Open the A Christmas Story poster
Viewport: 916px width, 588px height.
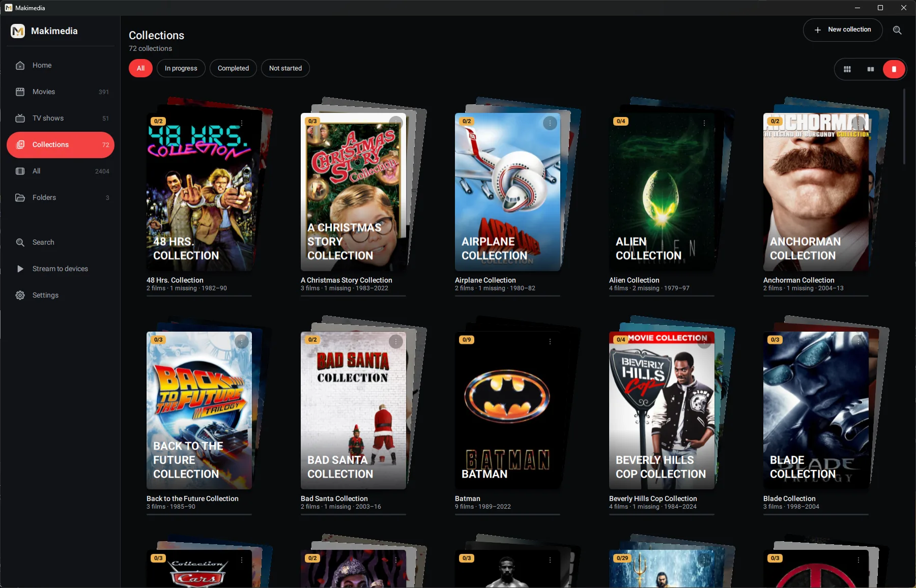[x=353, y=192]
